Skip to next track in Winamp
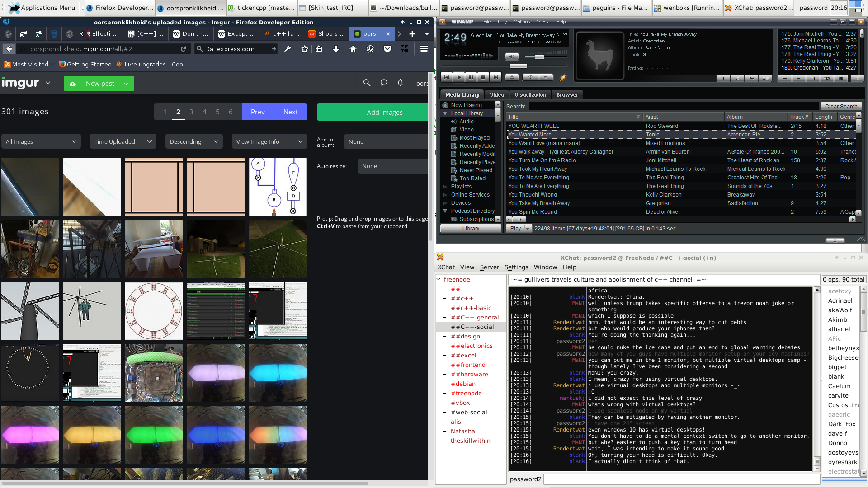The width and height of the screenshot is (868, 488). point(495,77)
